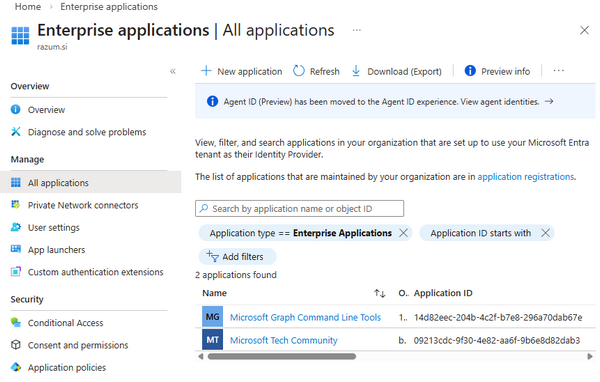Image resolution: width=600 pixels, height=382 pixels.
Task: Click the New application plus icon
Action: pos(206,71)
